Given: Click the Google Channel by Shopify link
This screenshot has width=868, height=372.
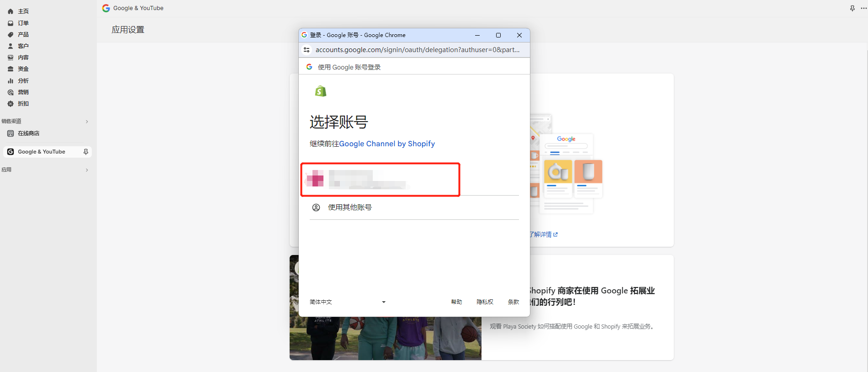Looking at the screenshot, I should (386, 144).
